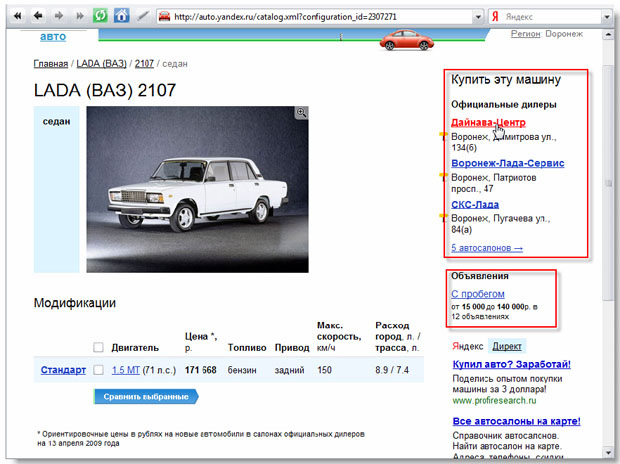Click the max speed value 150
The image size is (620, 464).
[x=324, y=370]
